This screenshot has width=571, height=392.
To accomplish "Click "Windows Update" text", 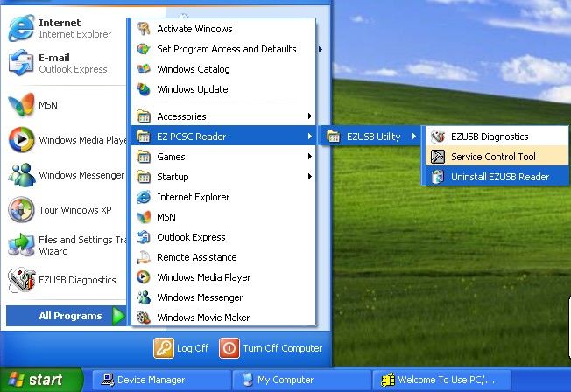I will point(193,89).
